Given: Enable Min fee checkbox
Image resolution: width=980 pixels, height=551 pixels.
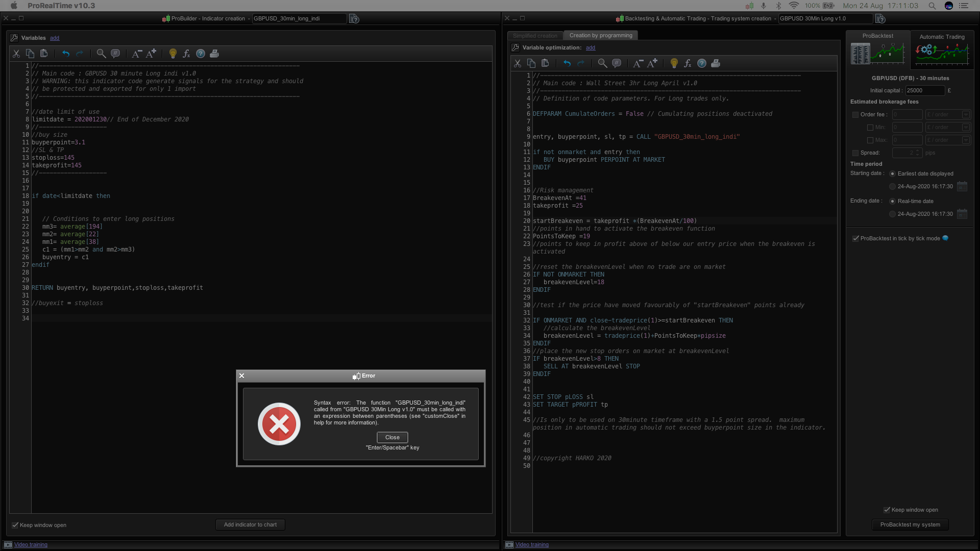Looking at the screenshot, I should (870, 128).
